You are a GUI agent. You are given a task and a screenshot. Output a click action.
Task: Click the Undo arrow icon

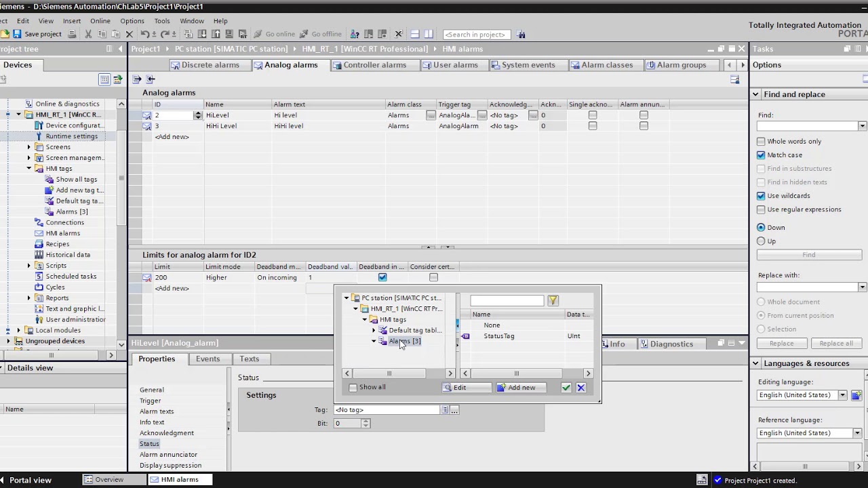[145, 34]
